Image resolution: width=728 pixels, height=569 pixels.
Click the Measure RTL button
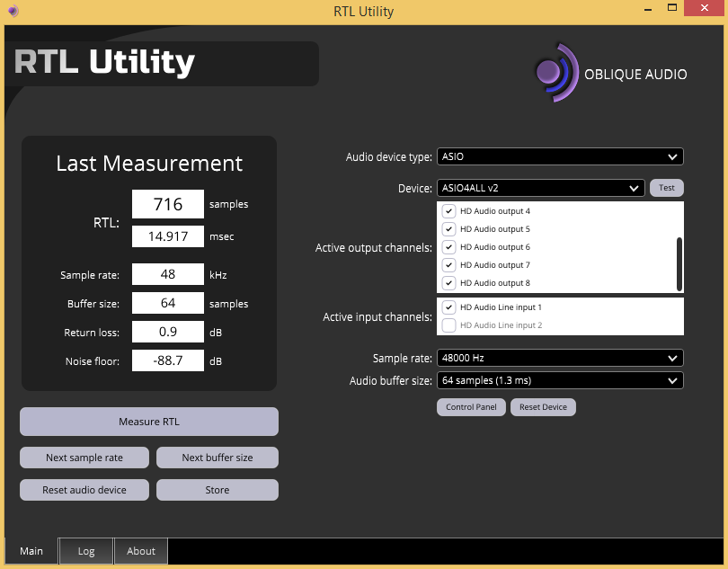click(149, 422)
